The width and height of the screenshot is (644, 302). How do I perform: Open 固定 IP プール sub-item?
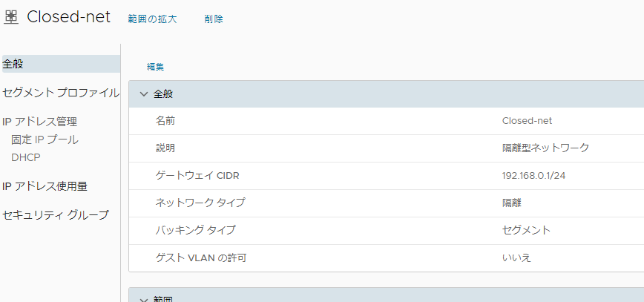(45, 139)
